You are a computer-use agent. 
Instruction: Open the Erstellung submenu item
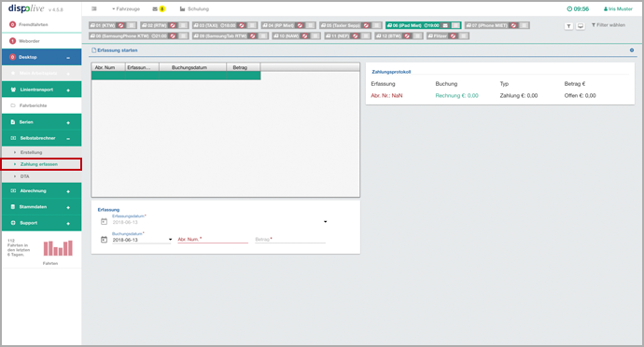pos(41,152)
